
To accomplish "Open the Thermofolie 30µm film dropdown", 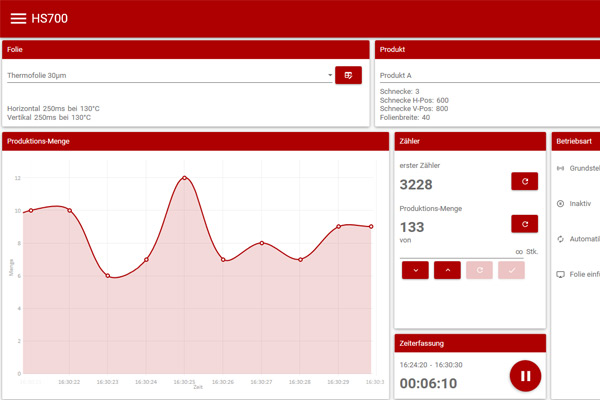I will (170, 75).
